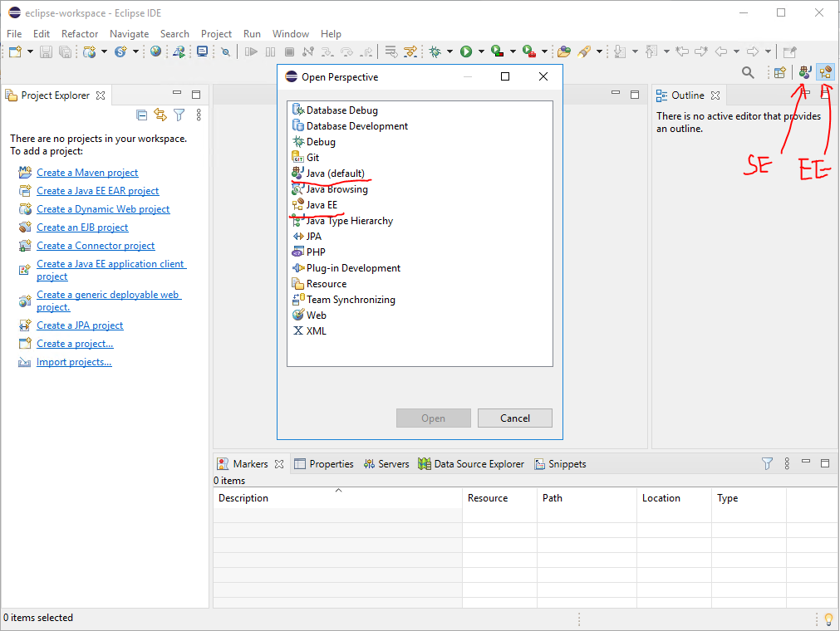Click the Description column header in Markers
Image resolution: width=840 pixels, height=631 pixels.
337,497
